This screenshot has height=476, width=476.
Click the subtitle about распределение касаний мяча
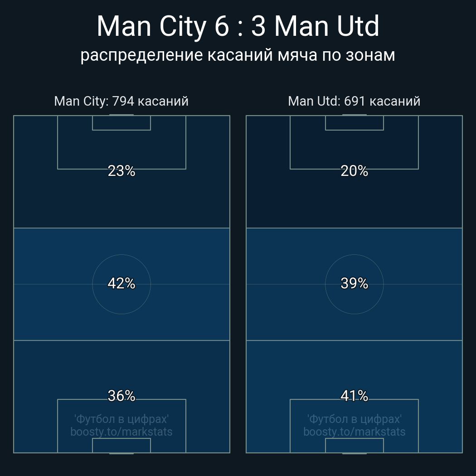[238, 55]
